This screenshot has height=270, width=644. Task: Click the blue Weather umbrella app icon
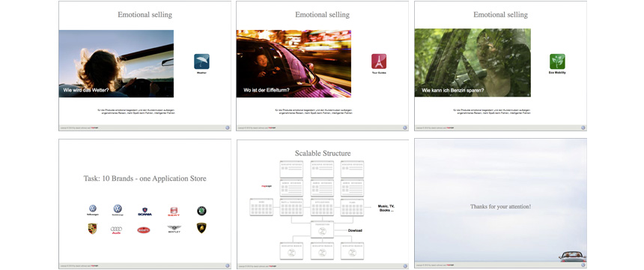[201, 61]
